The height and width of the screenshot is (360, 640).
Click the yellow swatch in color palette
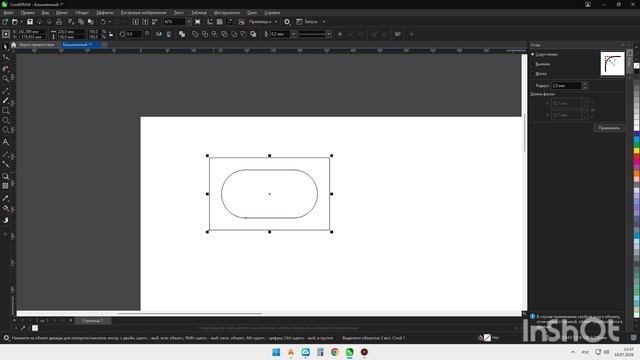click(636, 151)
